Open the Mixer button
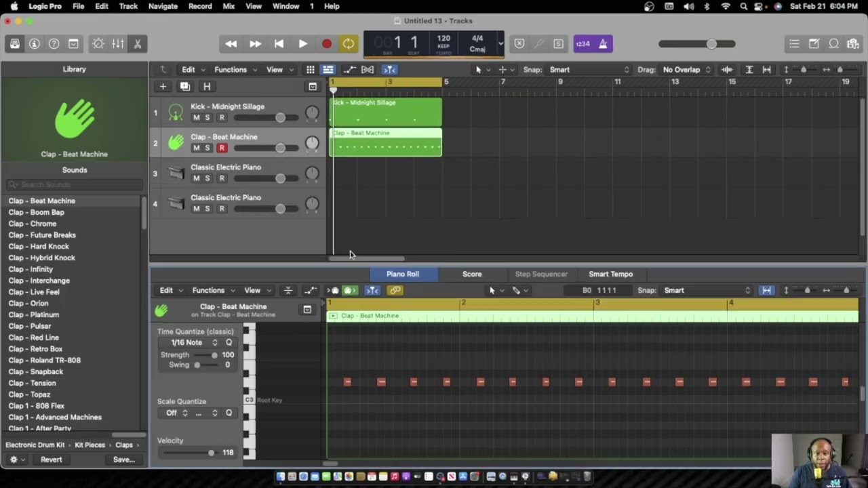Screen dimensions: 868x488 118,44
